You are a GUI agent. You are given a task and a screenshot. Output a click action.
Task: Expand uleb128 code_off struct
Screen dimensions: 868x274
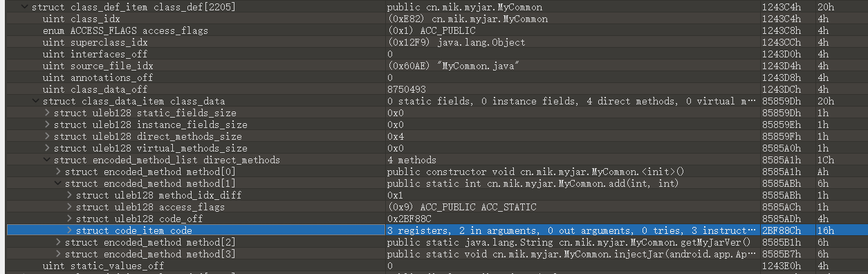69,219
